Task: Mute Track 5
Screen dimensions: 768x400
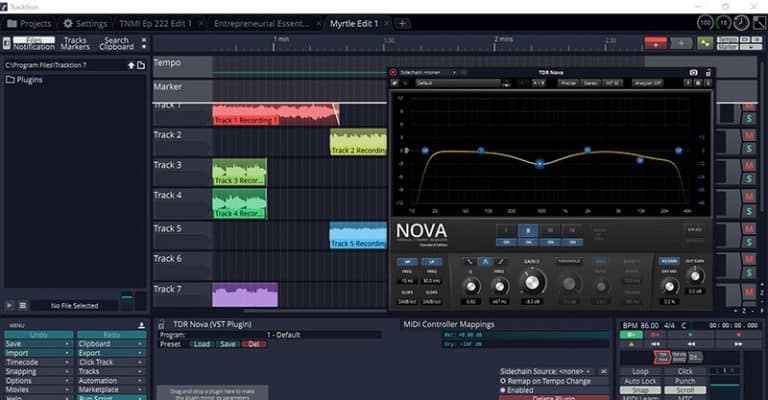Action: coord(749,229)
